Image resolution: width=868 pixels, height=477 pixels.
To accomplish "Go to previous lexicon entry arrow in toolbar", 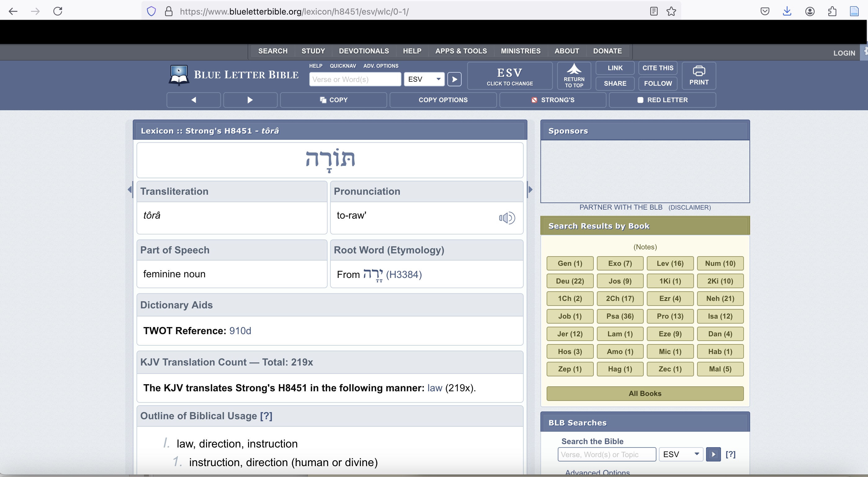I will (194, 100).
